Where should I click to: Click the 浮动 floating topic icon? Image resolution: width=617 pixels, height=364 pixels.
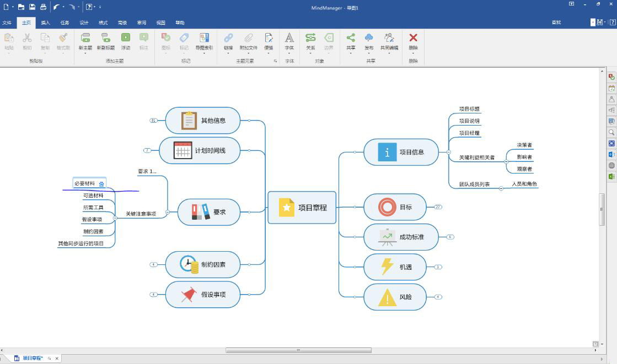tap(126, 38)
